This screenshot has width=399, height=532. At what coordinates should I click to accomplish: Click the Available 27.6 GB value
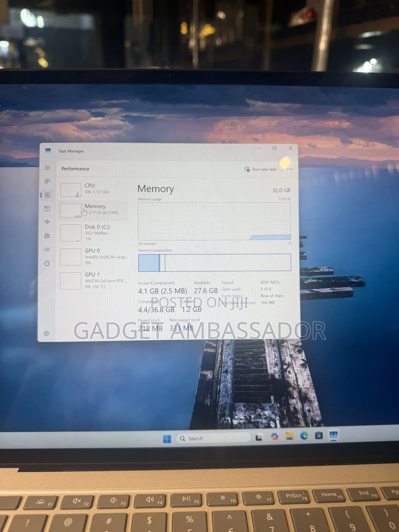coord(206,291)
